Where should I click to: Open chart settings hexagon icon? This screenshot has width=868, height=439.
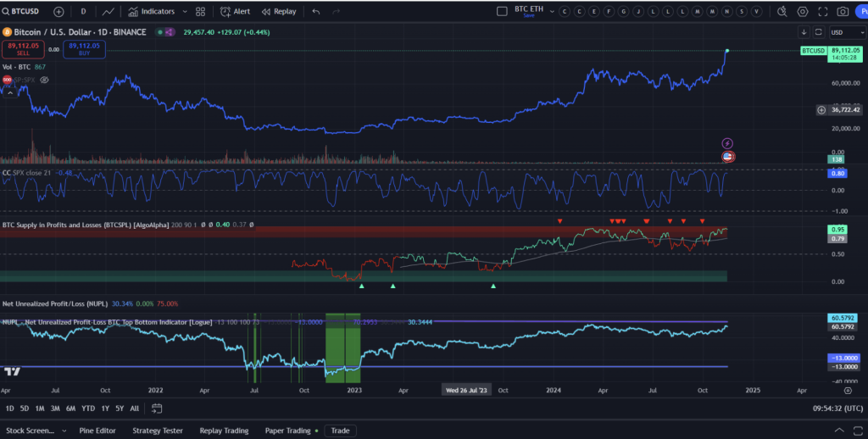803,12
